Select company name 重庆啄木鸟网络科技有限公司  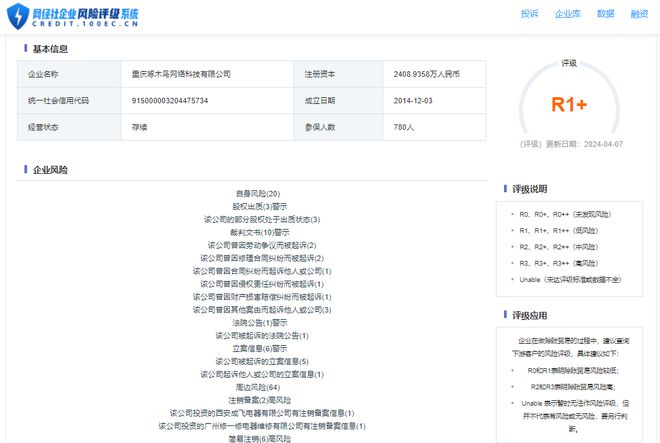click(x=181, y=74)
